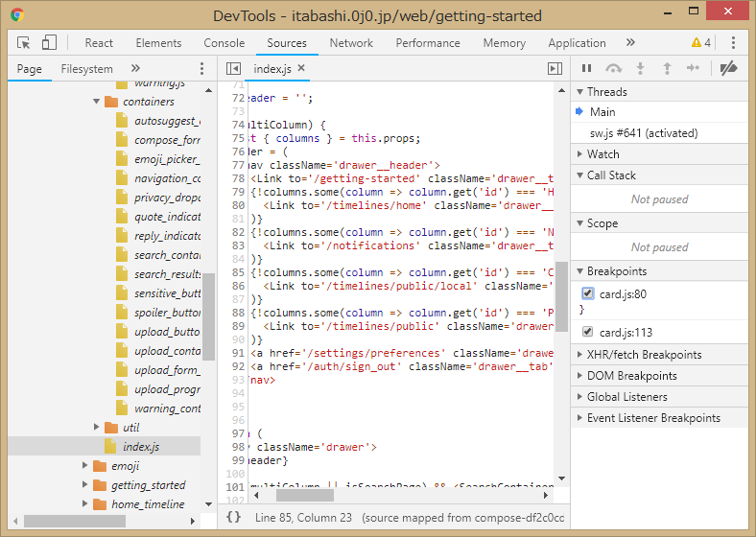
Task: Pause script execution button
Action: click(587, 69)
